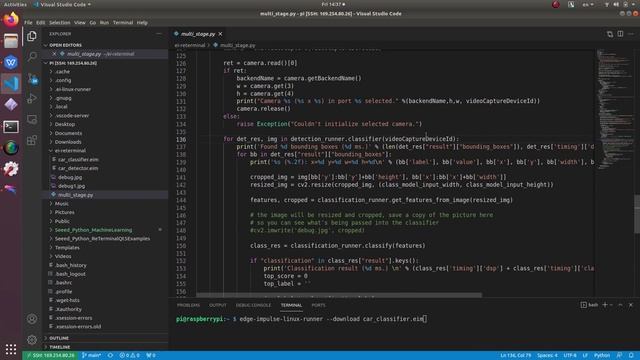Image resolution: width=640 pixels, height=360 pixels.
Task: Switch to the PROBLEMS panel tab
Action: pos(189,305)
